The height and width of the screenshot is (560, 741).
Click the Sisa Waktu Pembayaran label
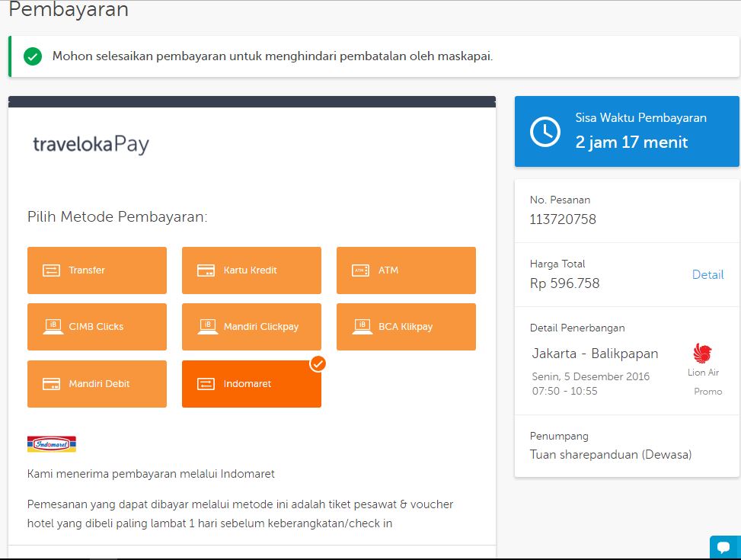click(640, 118)
